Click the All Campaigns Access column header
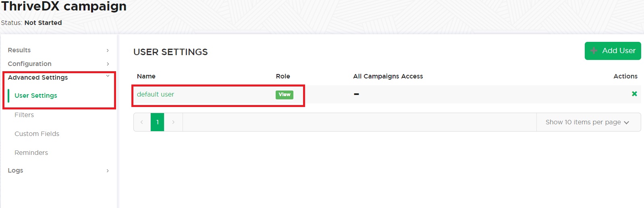644x208 pixels. (388, 76)
